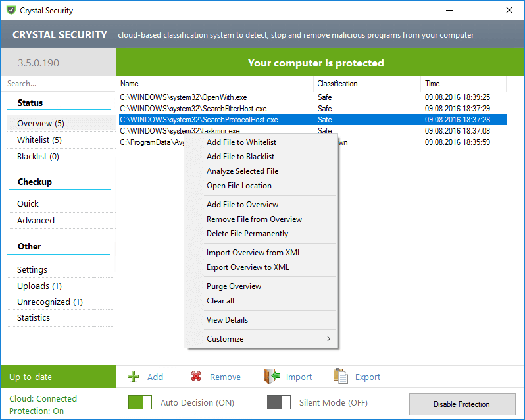The height and width of the screenshot is (420, 525).
Task: Select Delete File Permanently
Action: [x=261, y=234]
